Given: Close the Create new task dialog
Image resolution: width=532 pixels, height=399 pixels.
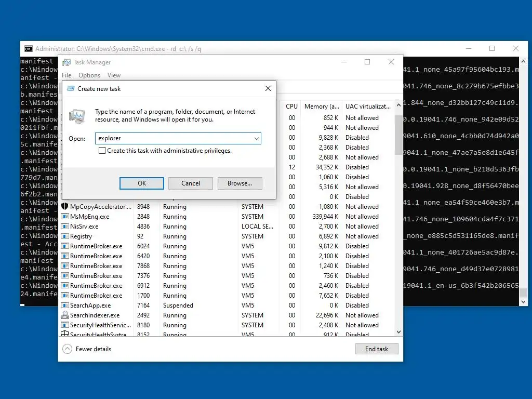Looking at the screenshot, I should 268,88.
